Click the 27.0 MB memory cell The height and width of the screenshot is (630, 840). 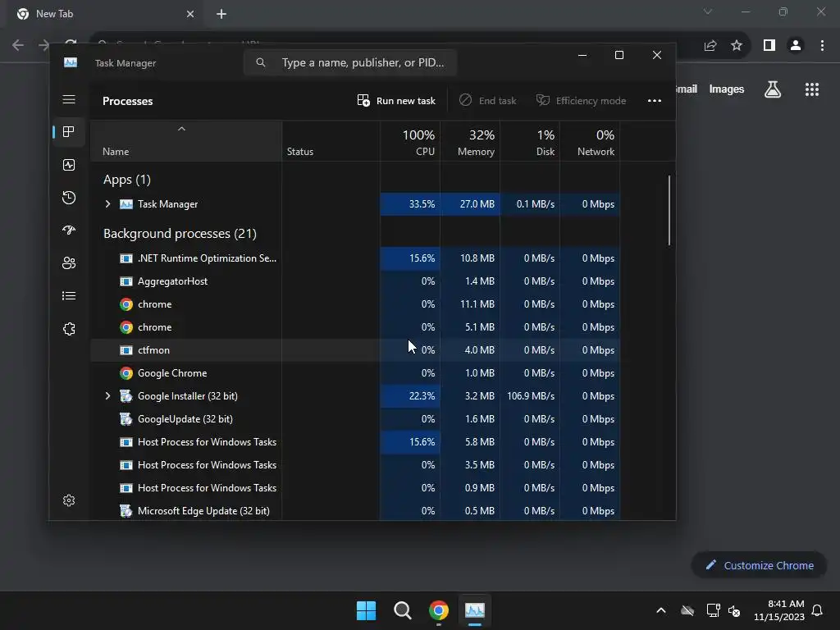(x=470, y=204)
